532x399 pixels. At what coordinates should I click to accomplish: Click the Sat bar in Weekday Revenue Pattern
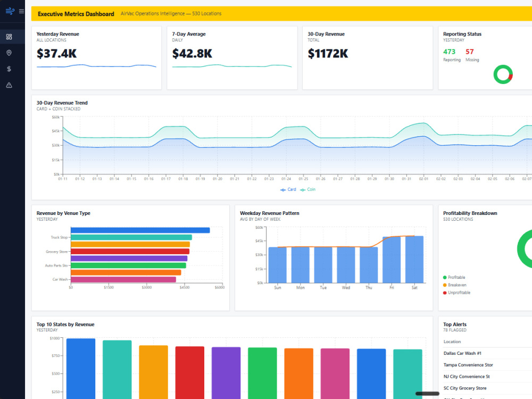click(414, 260)
